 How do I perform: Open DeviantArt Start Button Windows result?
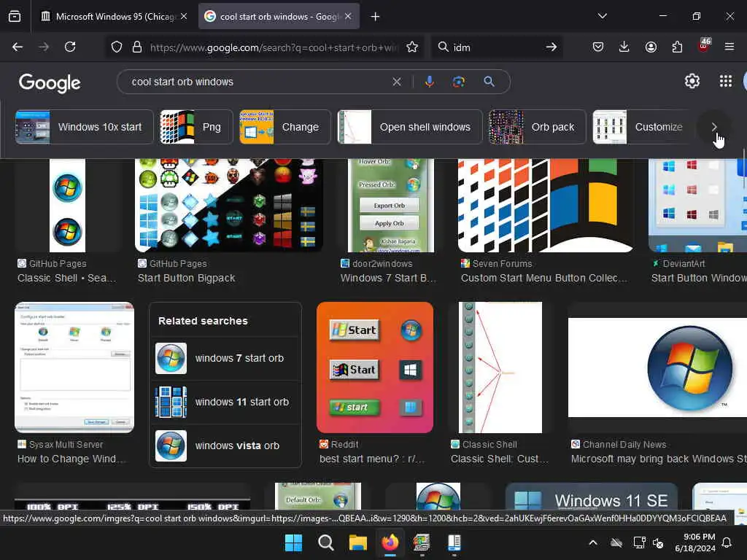[x=698, y=278]
